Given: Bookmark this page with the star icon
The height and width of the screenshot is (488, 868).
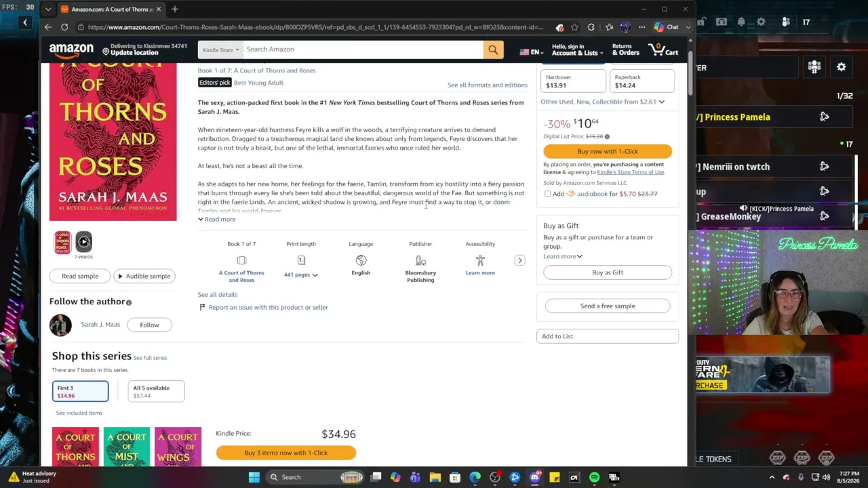Looking at the screenshot, I should pos(574,27).
